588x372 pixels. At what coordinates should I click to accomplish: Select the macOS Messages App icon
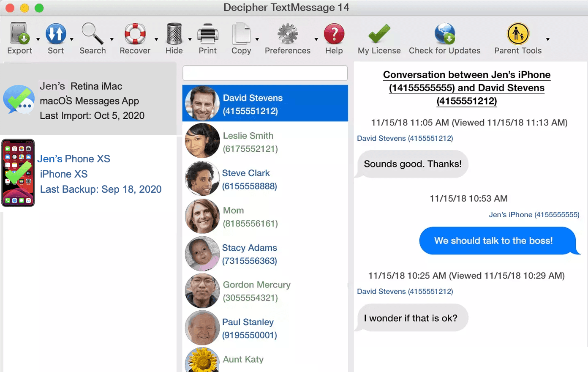pos(19,99)
